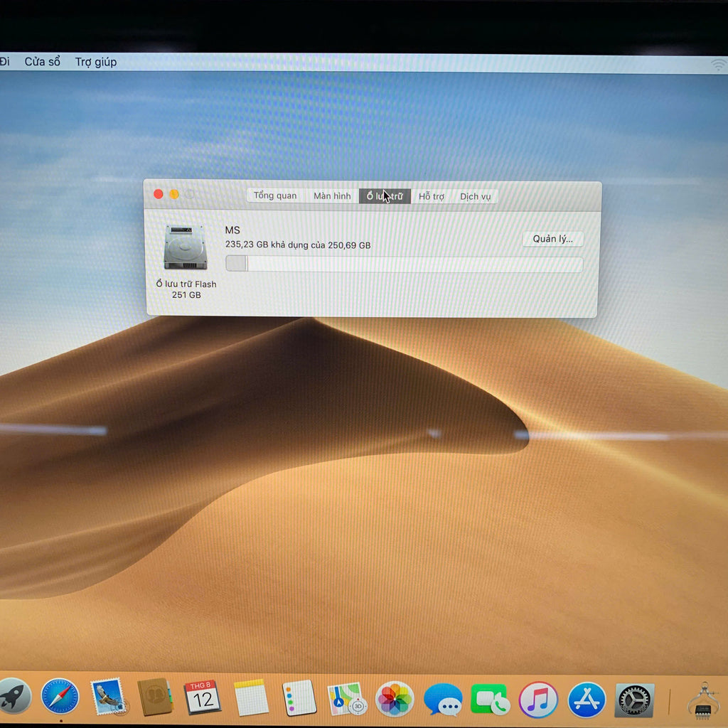Open the Cửa sổ menu
The image size is (728, 728).
[42, 61]
